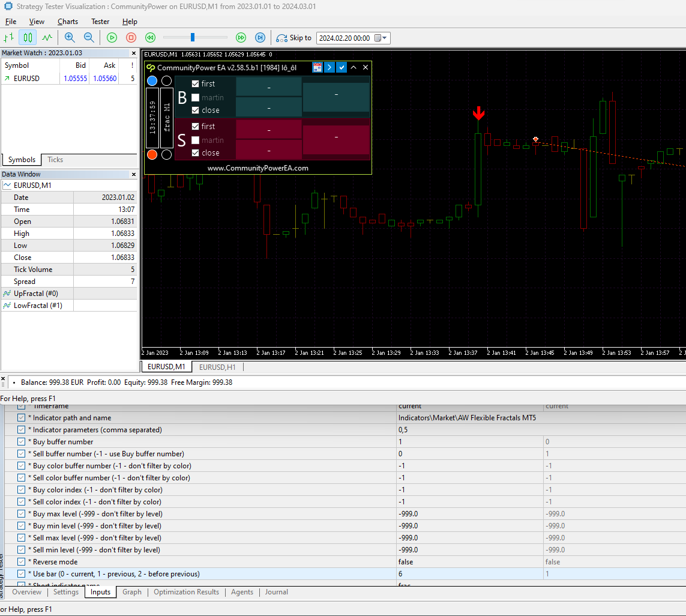Switch chart to line chart mode
This screenshot has height=616, width=686.
tap(47, 38)
